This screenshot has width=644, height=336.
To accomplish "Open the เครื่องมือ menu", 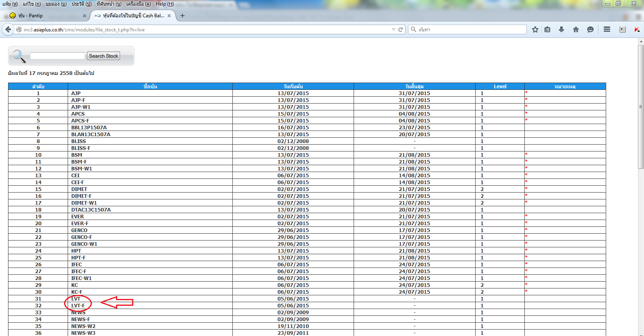I will (138, 4).
